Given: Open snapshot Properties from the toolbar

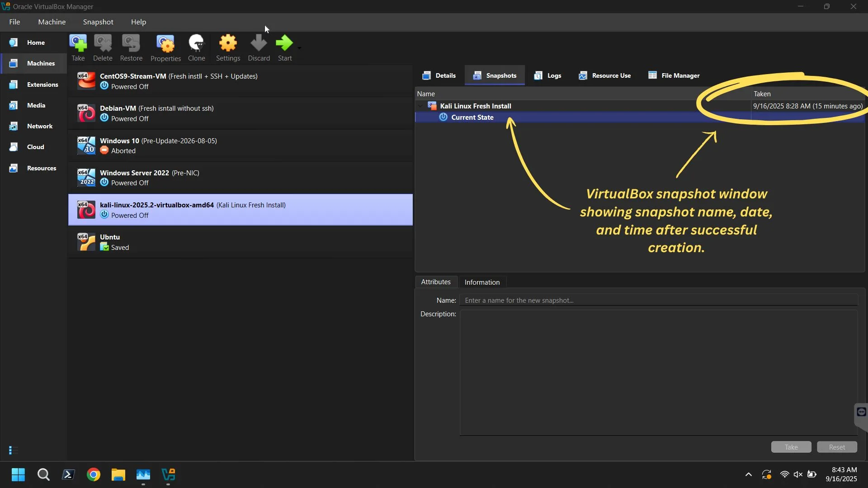Looking at the screenshot, I should tap(165, 45).
